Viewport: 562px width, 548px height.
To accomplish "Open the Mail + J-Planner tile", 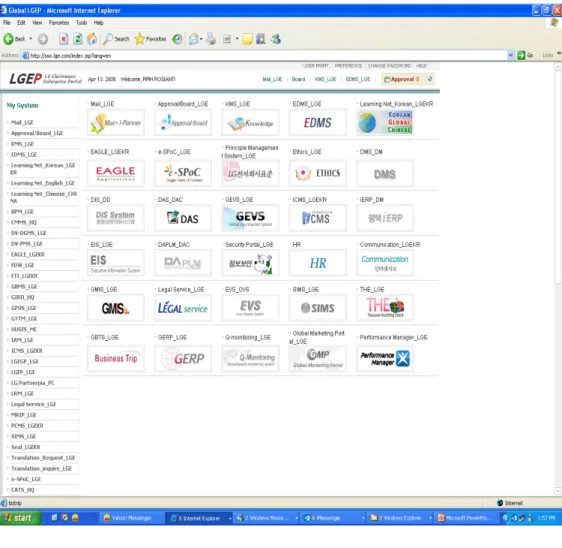I will [x=115, y=123].
